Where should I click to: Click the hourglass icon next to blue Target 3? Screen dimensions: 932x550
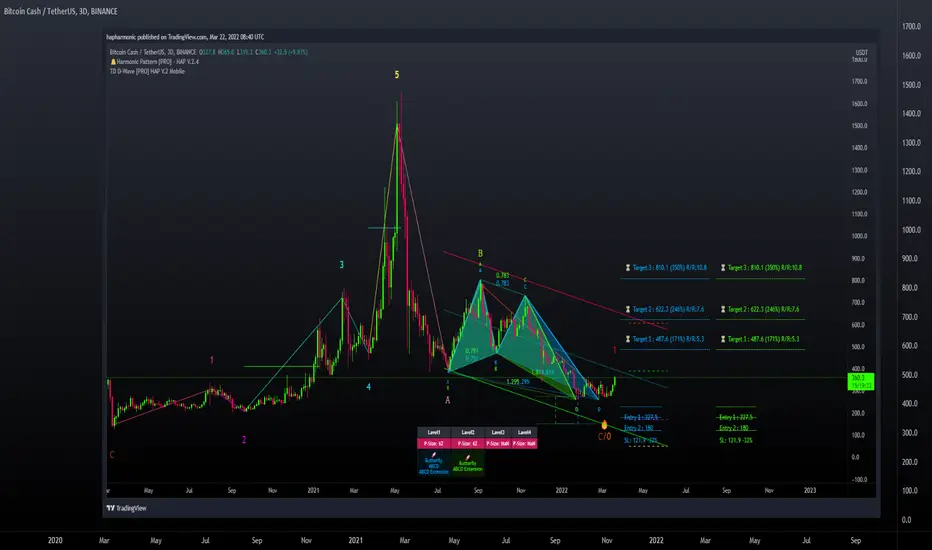627,268
